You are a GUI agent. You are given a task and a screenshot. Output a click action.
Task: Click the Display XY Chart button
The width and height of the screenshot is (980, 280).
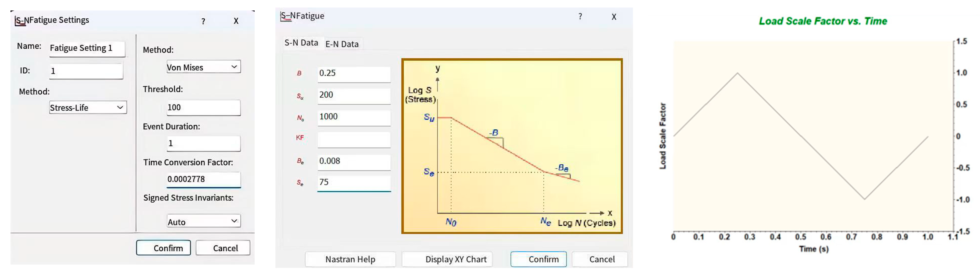(447, 260)
